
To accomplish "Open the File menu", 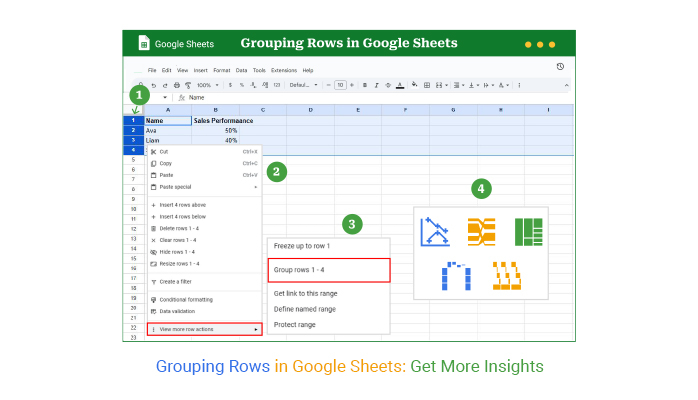I will tap(152, 70).
